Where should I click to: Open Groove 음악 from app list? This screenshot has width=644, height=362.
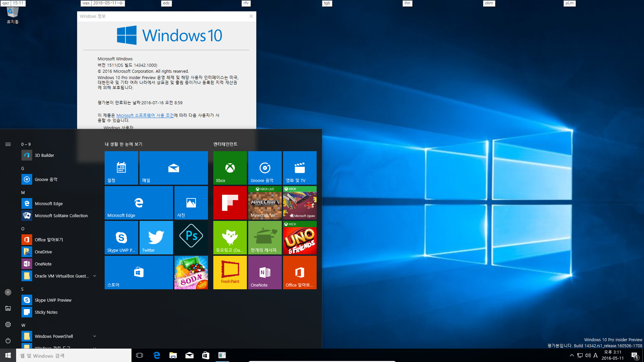(59, 179)
